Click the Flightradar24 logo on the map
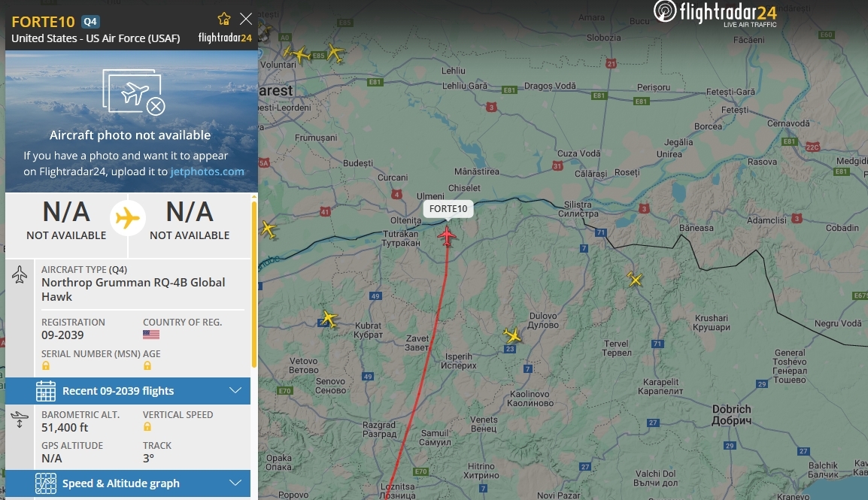868x500 pixels. (x=715, y=14)
